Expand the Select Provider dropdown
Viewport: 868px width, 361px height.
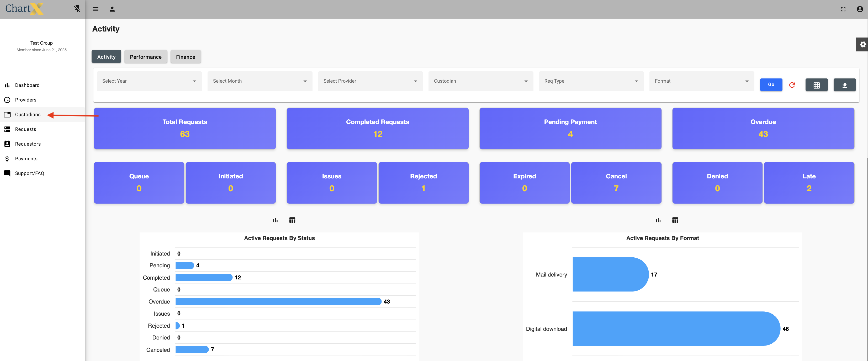370,81
